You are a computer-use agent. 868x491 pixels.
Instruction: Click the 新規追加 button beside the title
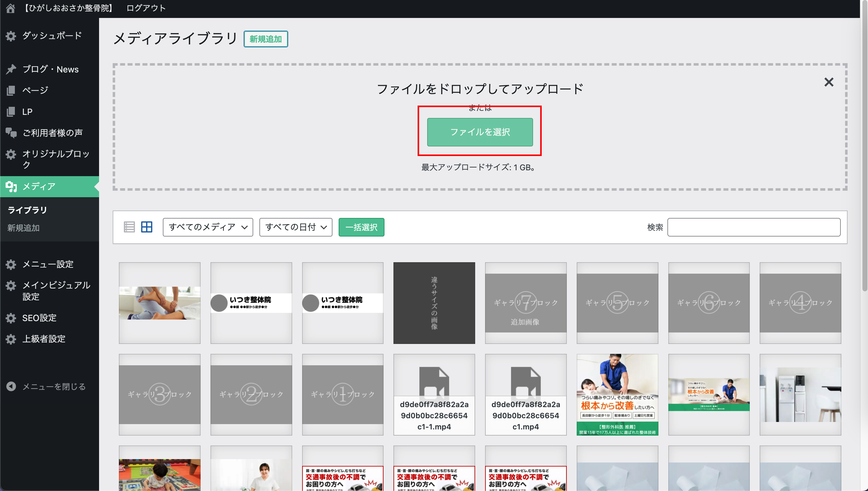pyautogui.click(x=266, y=39)
